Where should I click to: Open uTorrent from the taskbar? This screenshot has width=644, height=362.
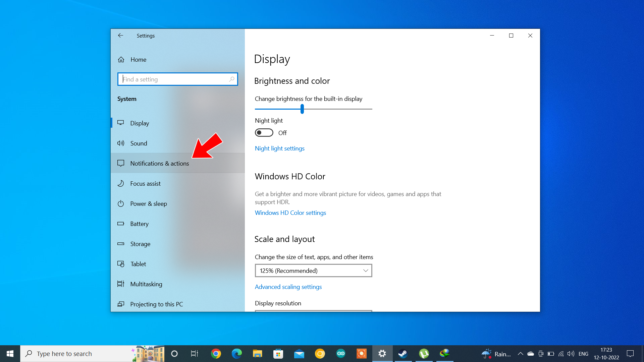click(x=424, y=354)
